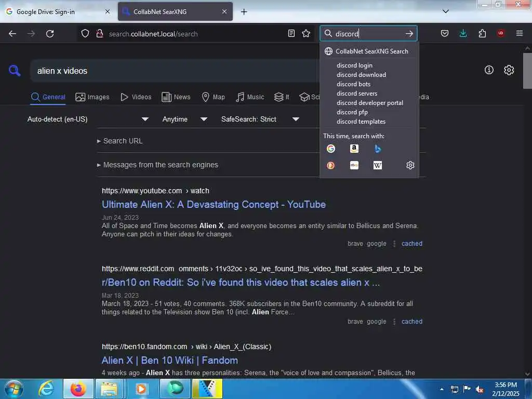The width and height of the screenshot is (532, 399).
Task: Click the discord browser search field
Action: click(369, 34)
